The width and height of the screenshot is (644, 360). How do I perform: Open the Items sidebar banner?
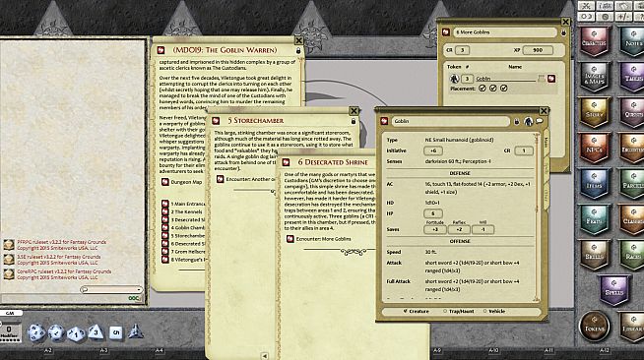point(594,184)
